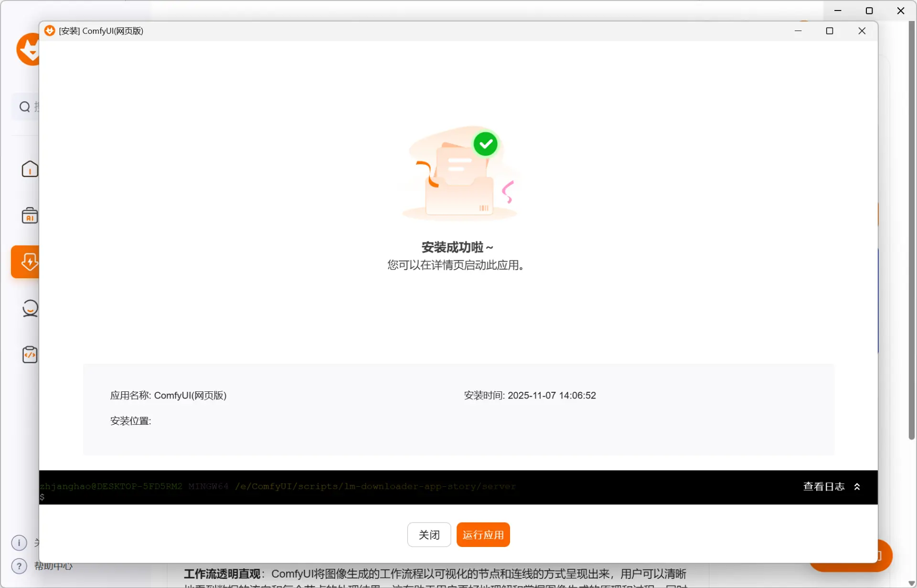Click the fox logo at top left
The width and height of the screenshot is (917, 588).
pos(28,50)
